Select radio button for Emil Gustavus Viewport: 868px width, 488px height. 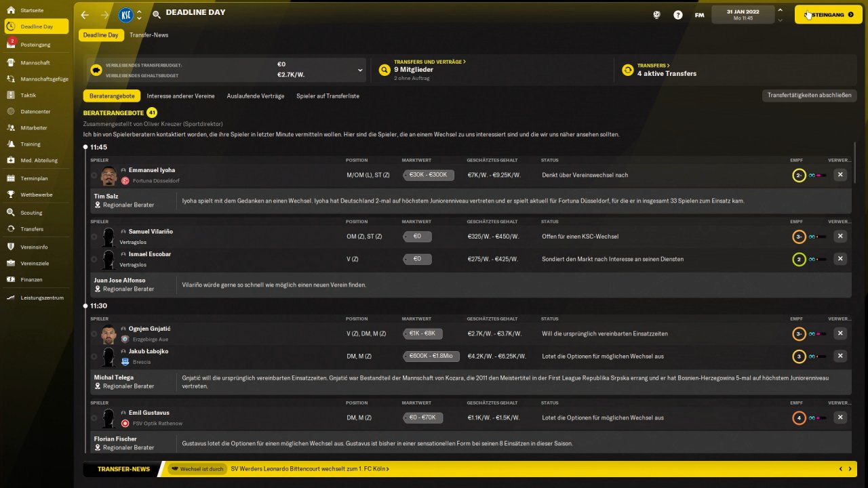[x=94, y=418]
